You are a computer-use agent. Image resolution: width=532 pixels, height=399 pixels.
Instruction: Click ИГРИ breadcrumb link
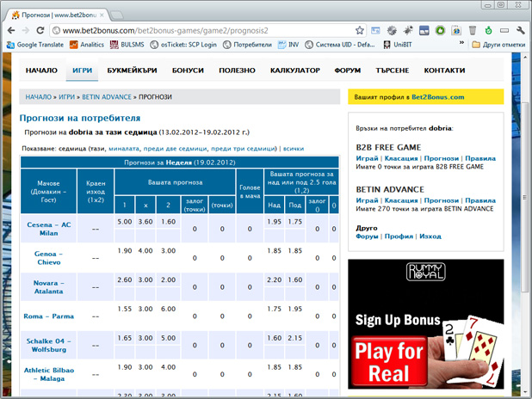(x=66, y=97)
